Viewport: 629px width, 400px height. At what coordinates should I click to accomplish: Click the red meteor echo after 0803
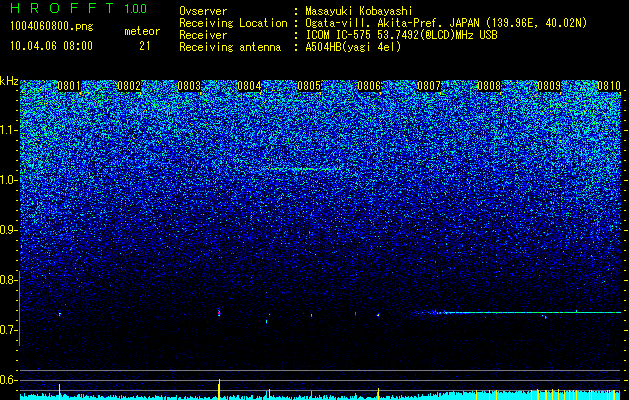[x=219, y=313]
